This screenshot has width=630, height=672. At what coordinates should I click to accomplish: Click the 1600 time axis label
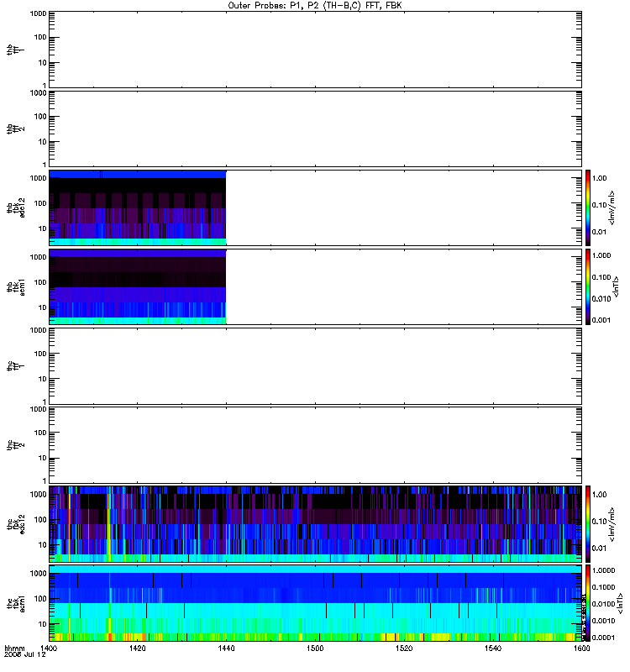581,648
